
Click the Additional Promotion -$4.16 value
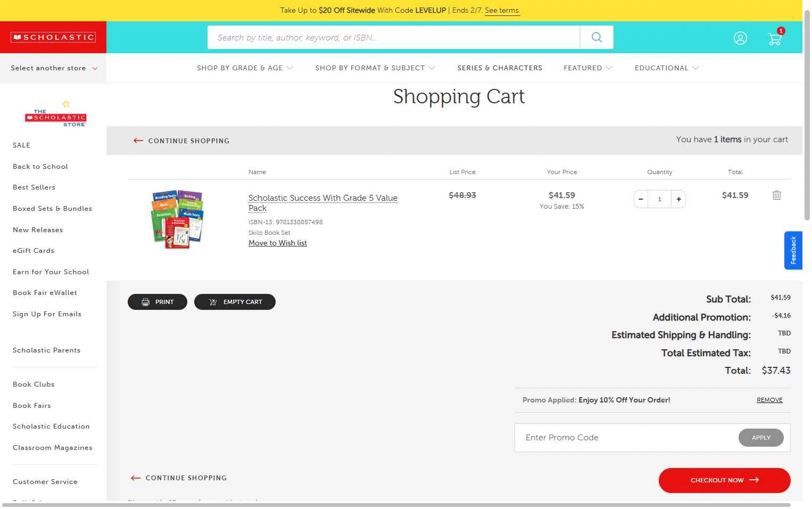click(x=781, y=316)
